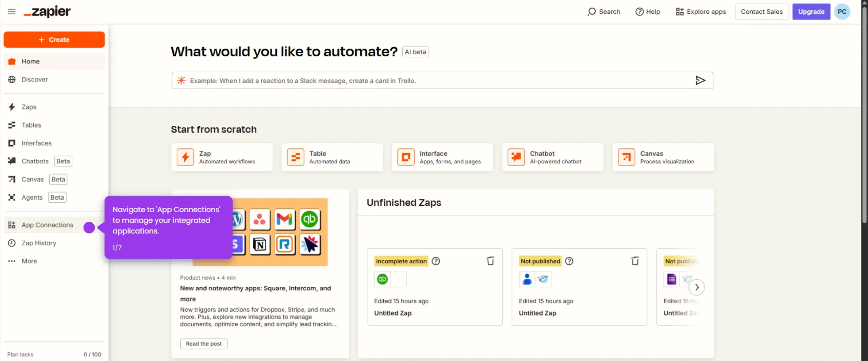
Task: Click the Contact Sales button
Action: point(762,12)
